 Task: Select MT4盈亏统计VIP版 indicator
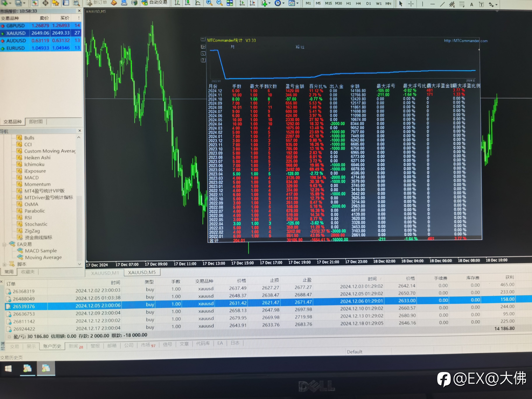click(x=44, y=191)
